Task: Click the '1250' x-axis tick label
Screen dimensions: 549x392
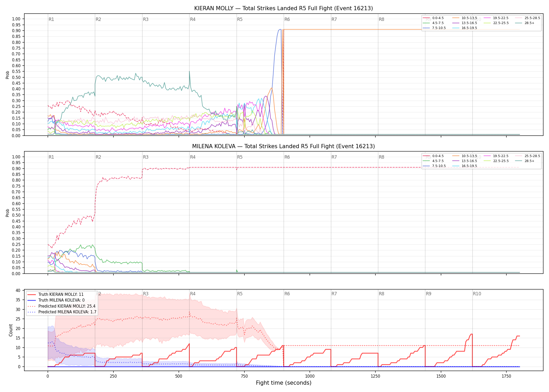Action: tap(375, 376)
